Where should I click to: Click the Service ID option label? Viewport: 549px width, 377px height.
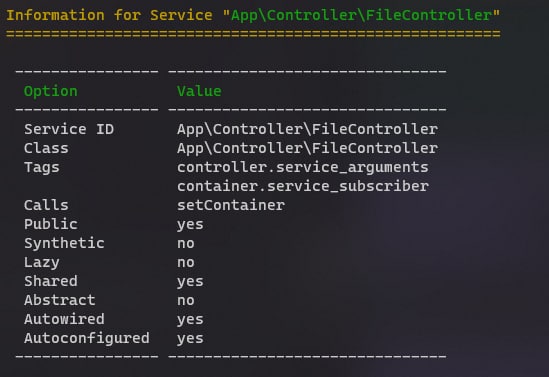(69, 129)
